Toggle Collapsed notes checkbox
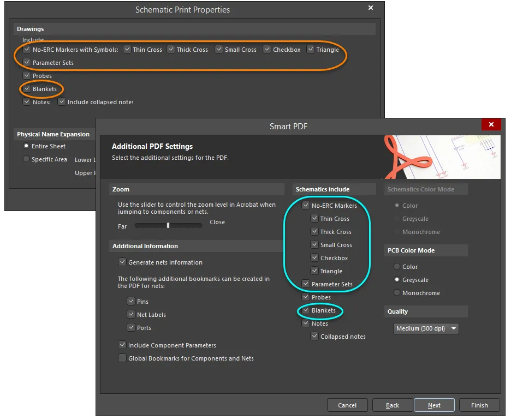The width and height of the screenshot is (511, 420). [x=314, y=337]
